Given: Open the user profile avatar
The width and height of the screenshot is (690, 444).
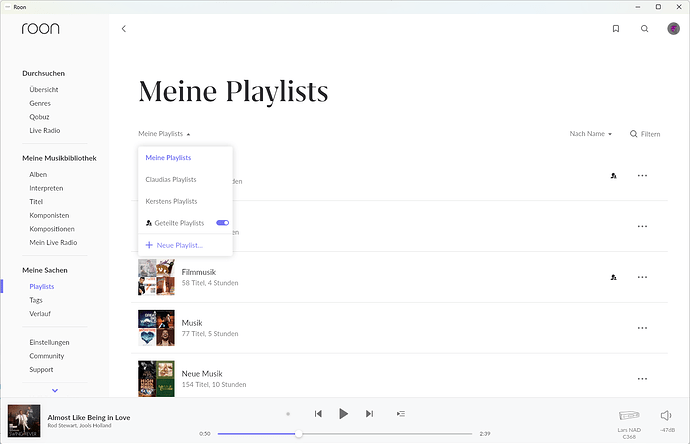Looking at the screenshot, I should click(673, 29).
